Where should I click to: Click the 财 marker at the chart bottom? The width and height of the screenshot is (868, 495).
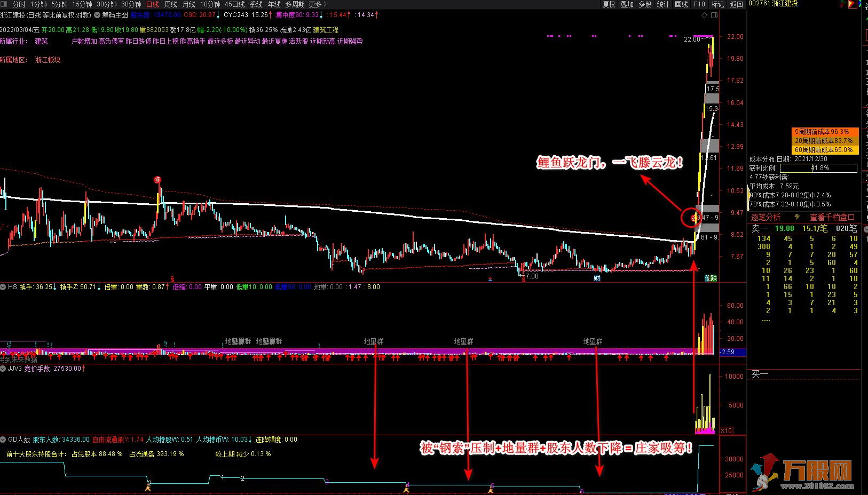pos(597,278)
